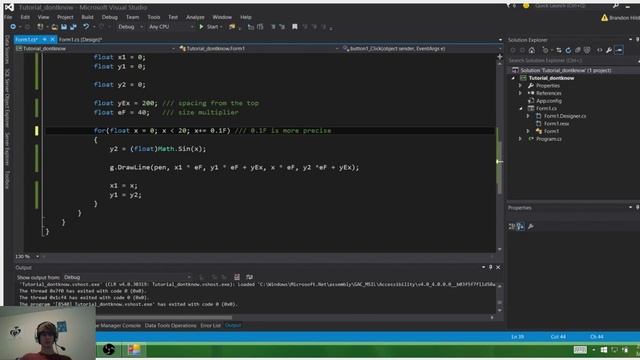The height and width of the screenshot is (360, 640).
Task: Open the Debug configuration dropdown
Action: click(x=130, y=27)
